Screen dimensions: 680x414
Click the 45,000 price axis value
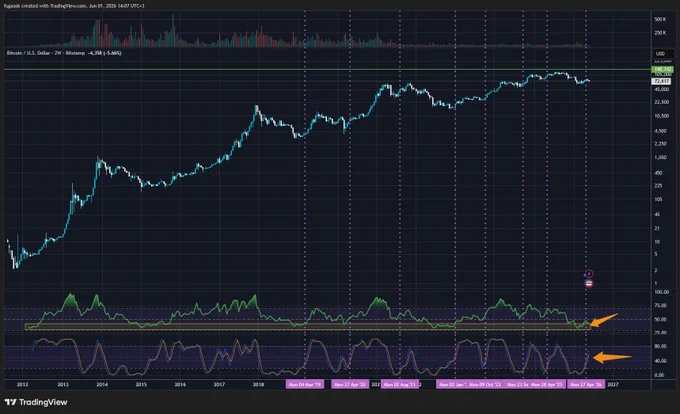(x=661, y=89)
